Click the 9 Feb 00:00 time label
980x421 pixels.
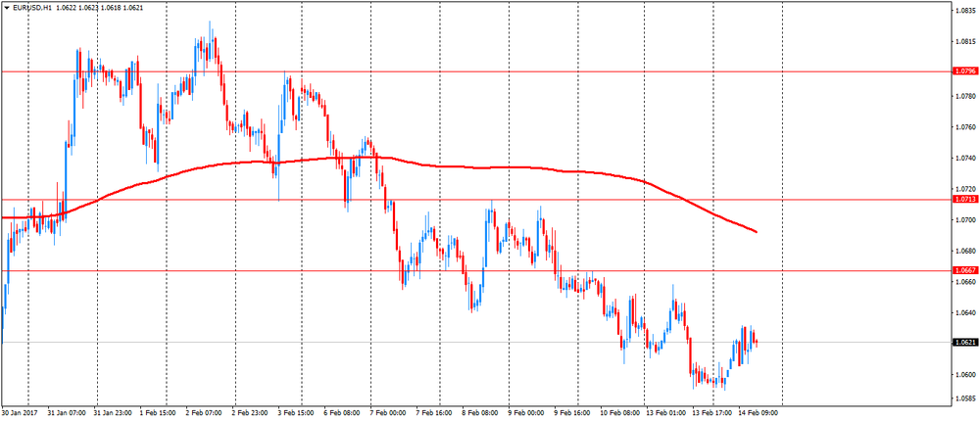point(525,413)
